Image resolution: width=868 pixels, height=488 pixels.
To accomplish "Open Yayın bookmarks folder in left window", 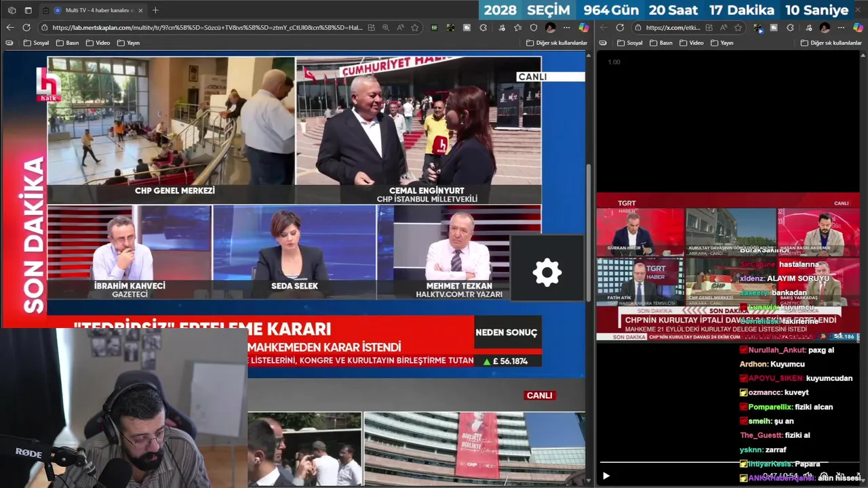I will pyautogui.click(x=128, y=43).
